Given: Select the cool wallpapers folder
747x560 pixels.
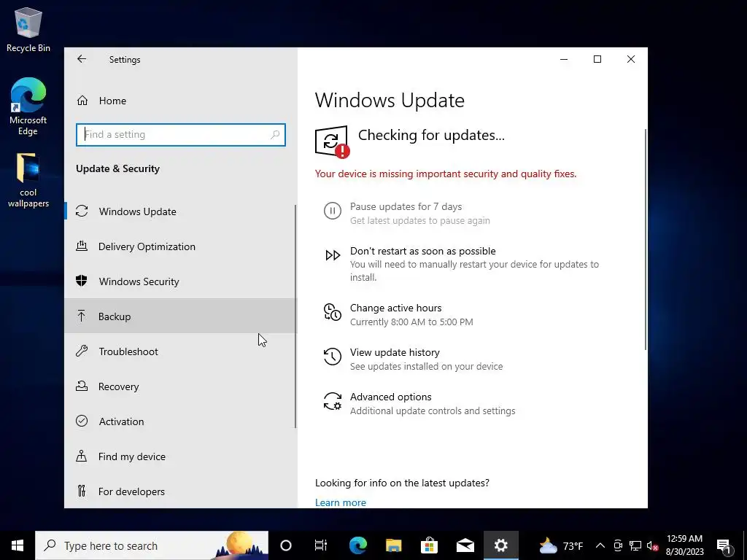Looking at the screenshot, I should point(28,181).
